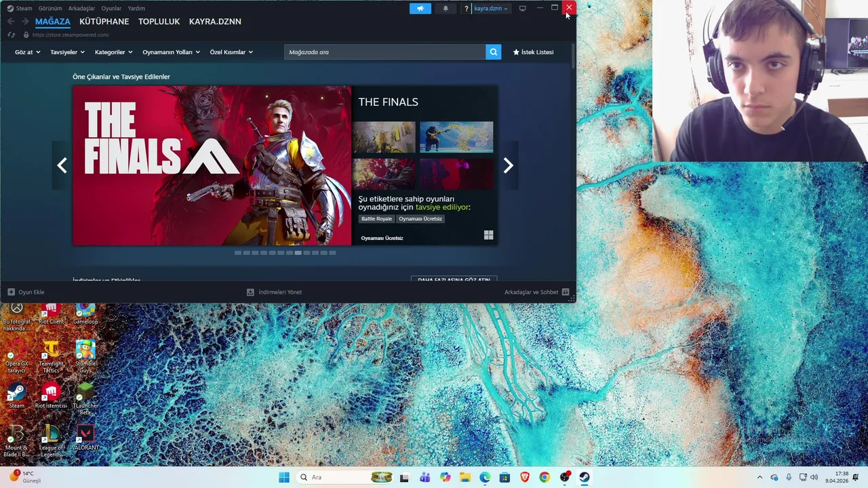Select Riot İstemcisi desktop shortcut
Screen dimensions: 868x488
51,396
